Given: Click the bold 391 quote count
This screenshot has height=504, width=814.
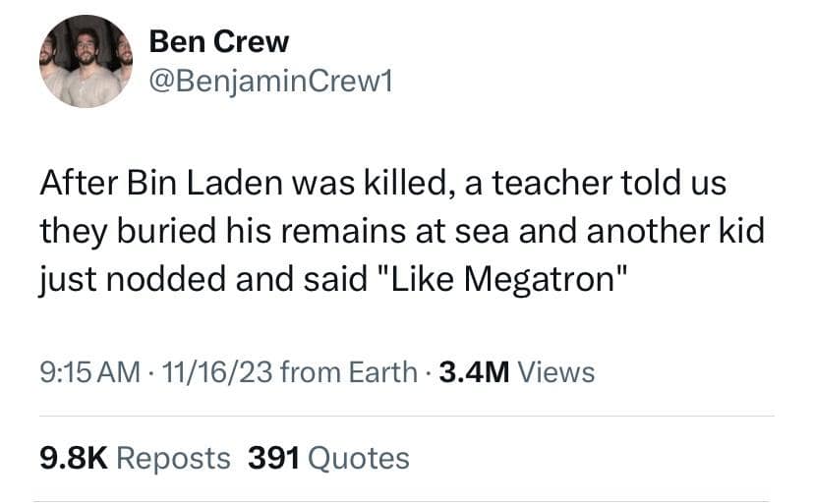Looking at the screenshot, I should pos(274,458).
